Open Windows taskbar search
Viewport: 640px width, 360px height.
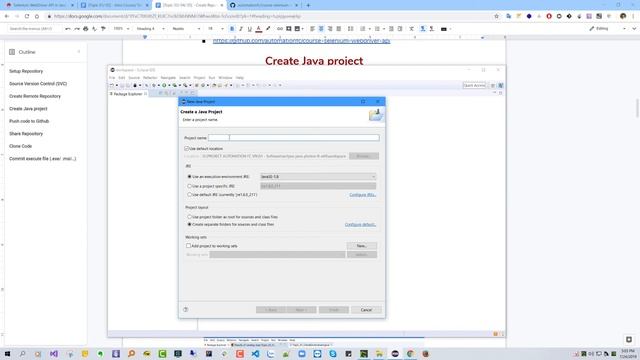tap(22, 353)
